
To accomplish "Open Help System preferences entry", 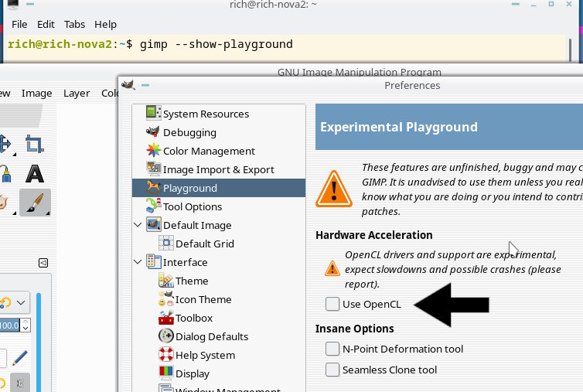I will [205, 355].
